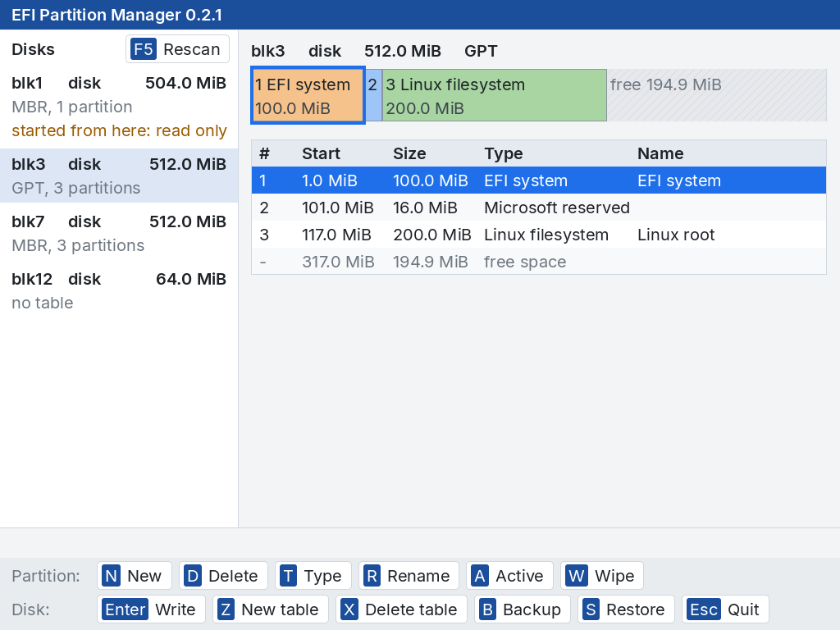Image resolution: width=840 pixels, height=630 pixels.
Task: Click the S Restore button
Action: 626,609
